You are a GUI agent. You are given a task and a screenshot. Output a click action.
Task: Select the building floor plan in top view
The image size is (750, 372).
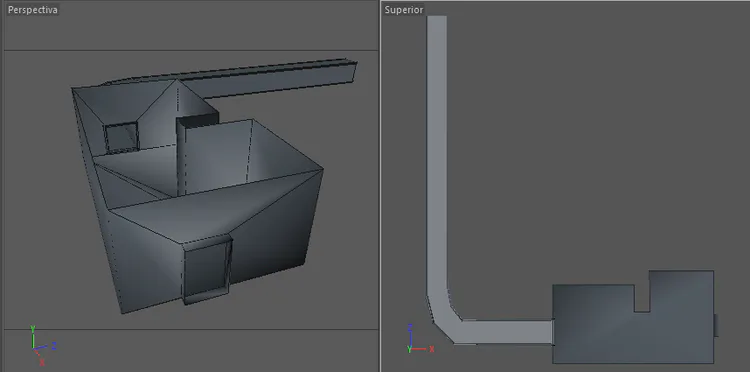[633, 317]
